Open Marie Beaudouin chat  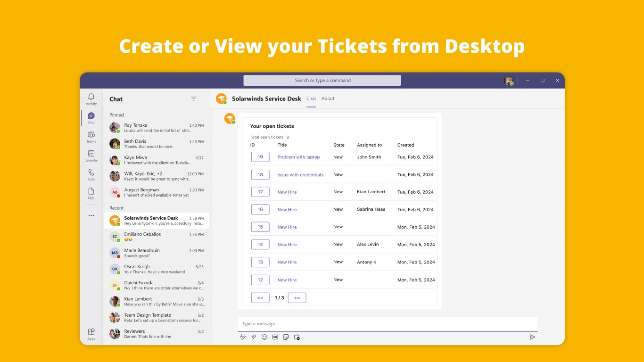coord(157,253)
